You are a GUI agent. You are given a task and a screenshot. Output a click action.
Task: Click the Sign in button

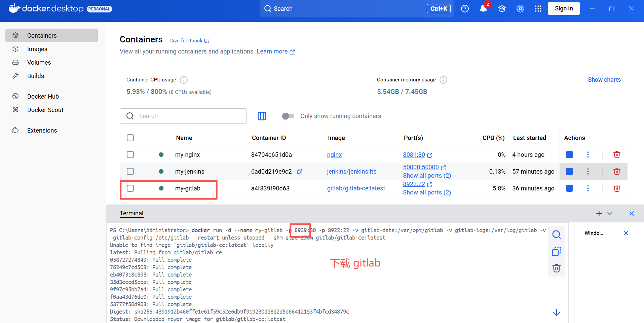564,8
